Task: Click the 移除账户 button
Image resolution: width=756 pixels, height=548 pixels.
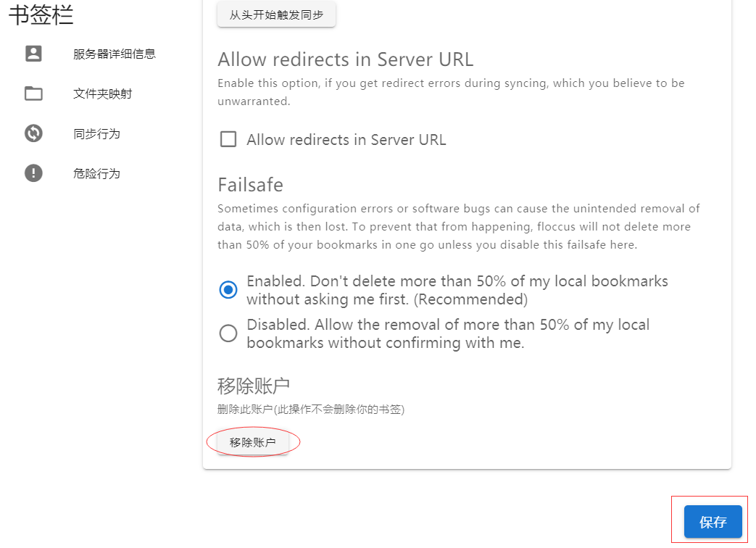Action: click(x=253, y=442)
